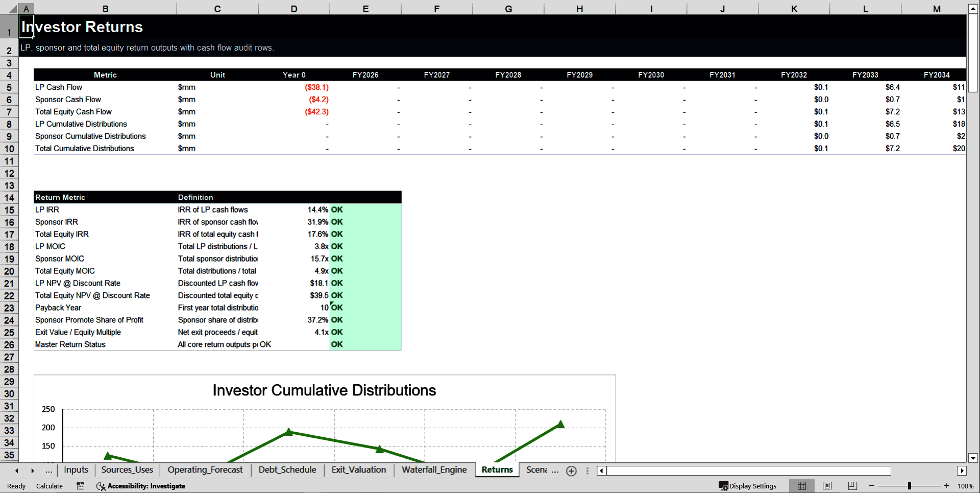Click the Sponsor IRR value 31.9%
The height and width of the screenshot is (493, 980).
[x=317, y=222]
